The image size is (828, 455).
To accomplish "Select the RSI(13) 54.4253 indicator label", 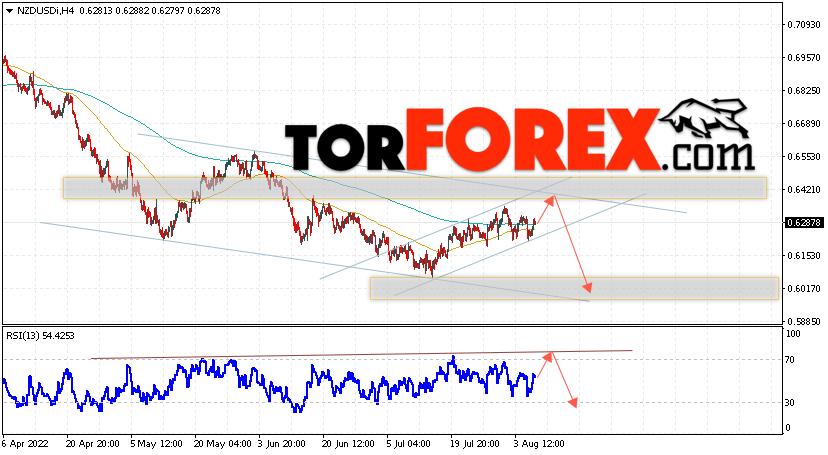I will tap(40, 336).
